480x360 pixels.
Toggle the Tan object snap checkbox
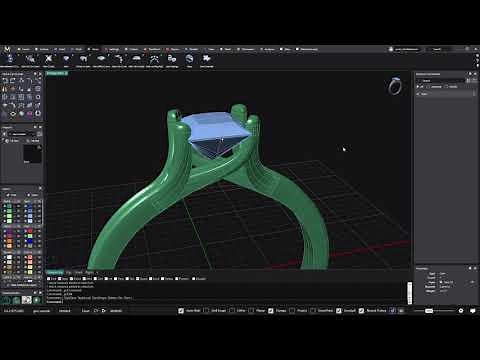click(127, 279)
